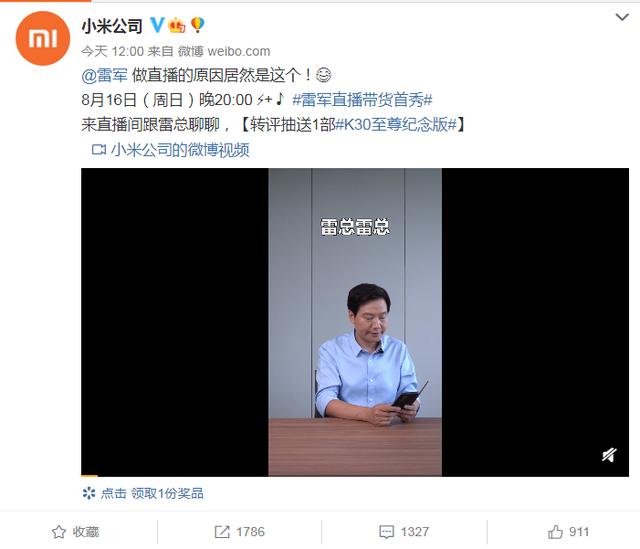The width and height of the screenshot is (640, 549).
Task: Click the repost icon showing 1786
Action: point(222,532)
